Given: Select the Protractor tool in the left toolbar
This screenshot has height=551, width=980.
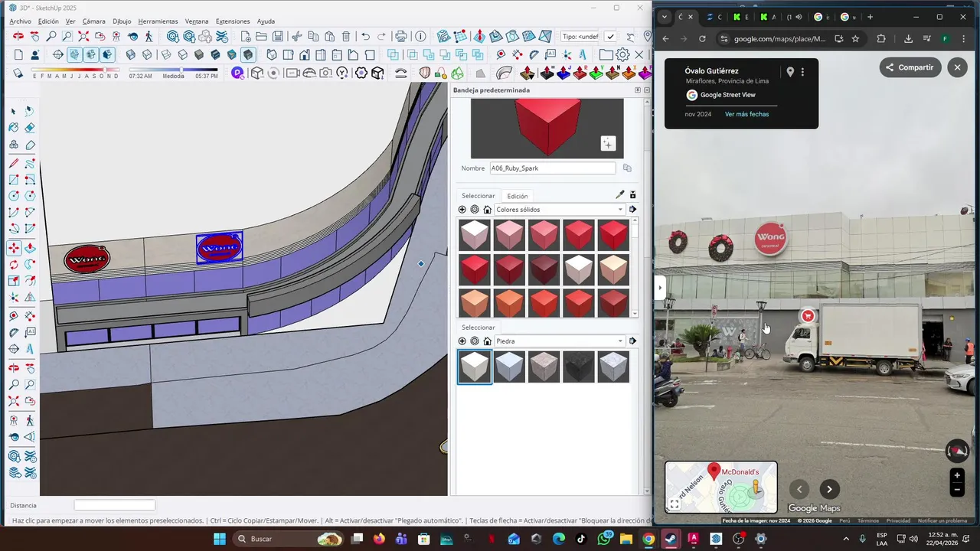Looking at the screenshot, I should point(13,331).
